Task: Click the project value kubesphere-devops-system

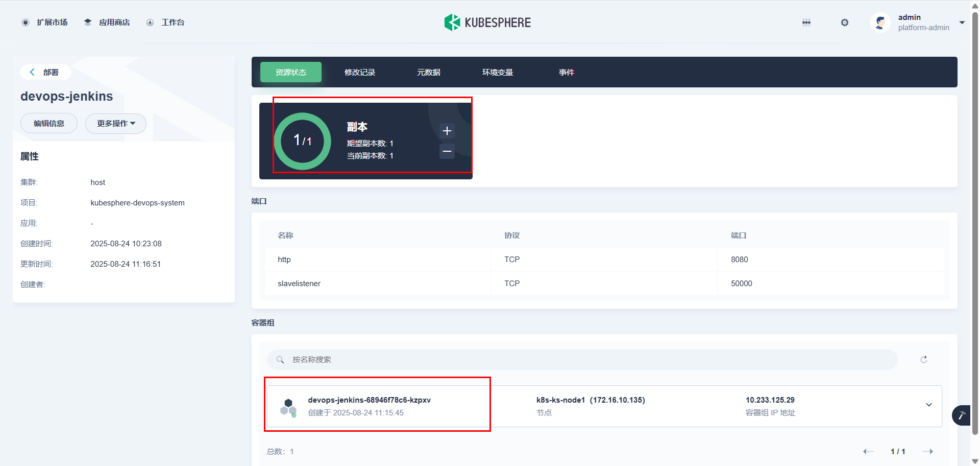Action: 137,203
